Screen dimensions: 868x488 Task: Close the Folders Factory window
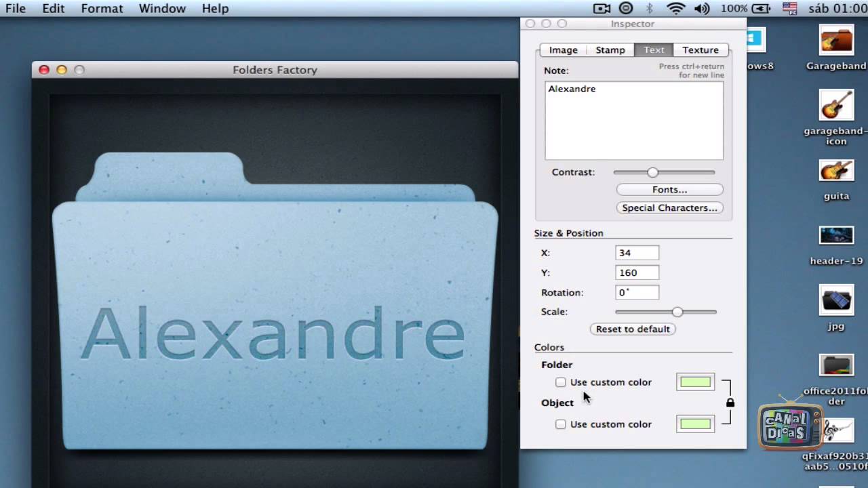point(44,70)
